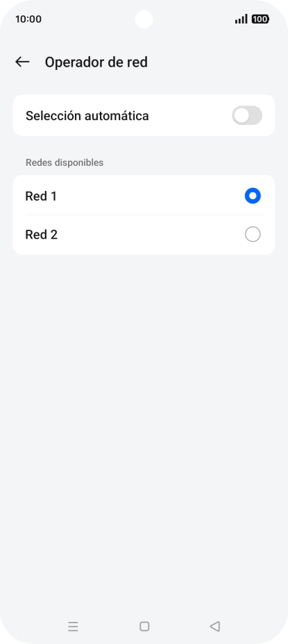The height and width of the screenshot is (644, 288).
Task: Tap the triangle back navigation button
Action: point(215,627)
